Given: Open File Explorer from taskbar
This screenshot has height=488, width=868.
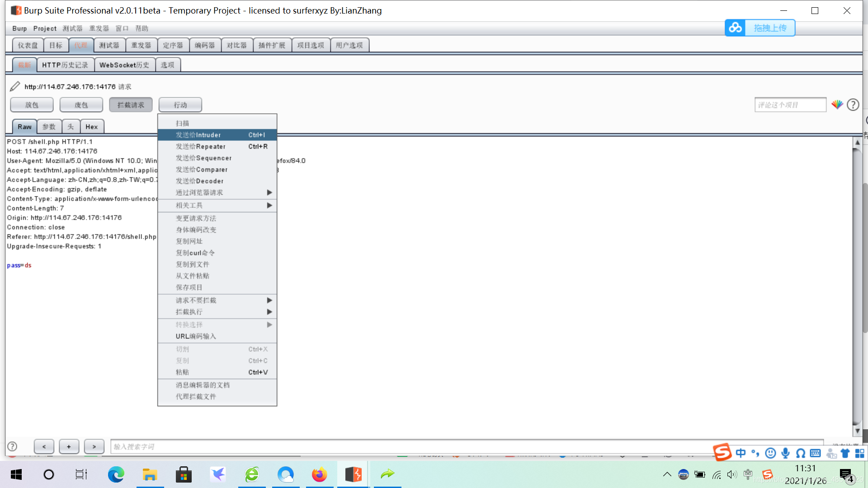Looking at the screenshot, I should [x=150, y=474].
